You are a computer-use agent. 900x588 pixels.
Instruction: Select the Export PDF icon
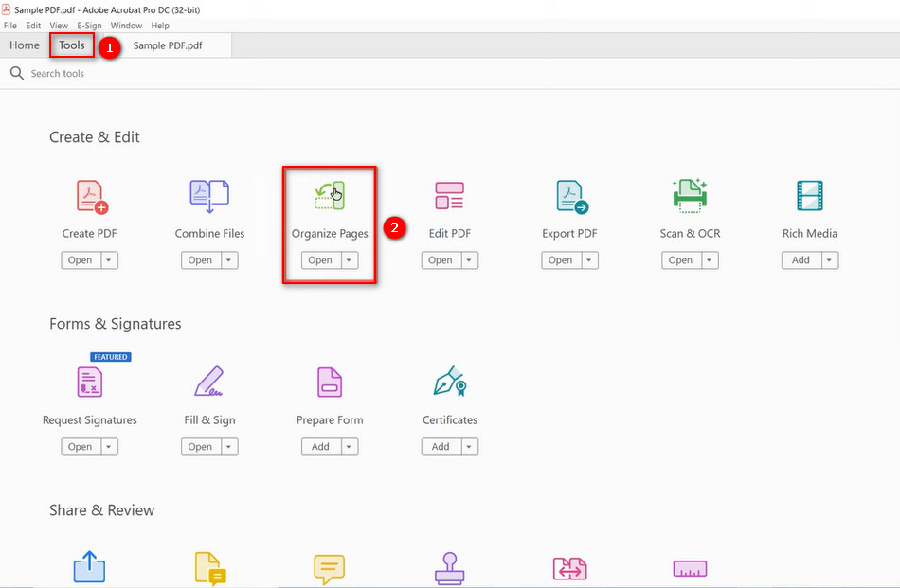click(x=570, y=196)
